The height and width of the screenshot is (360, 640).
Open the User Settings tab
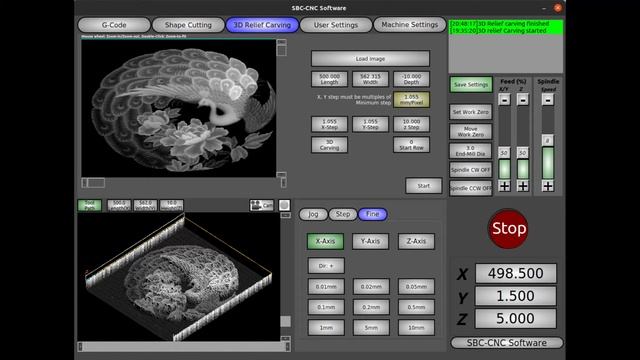(x=336, y=25)
